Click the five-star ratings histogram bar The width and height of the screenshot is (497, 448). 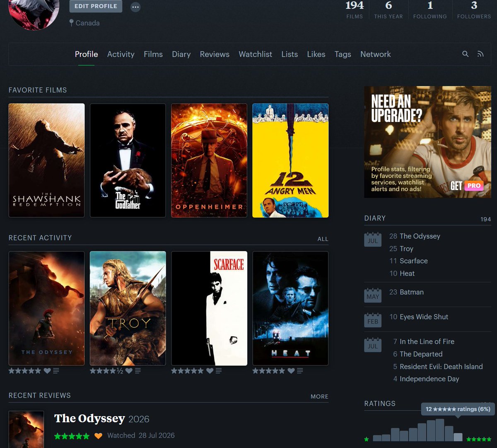(458, 437)
